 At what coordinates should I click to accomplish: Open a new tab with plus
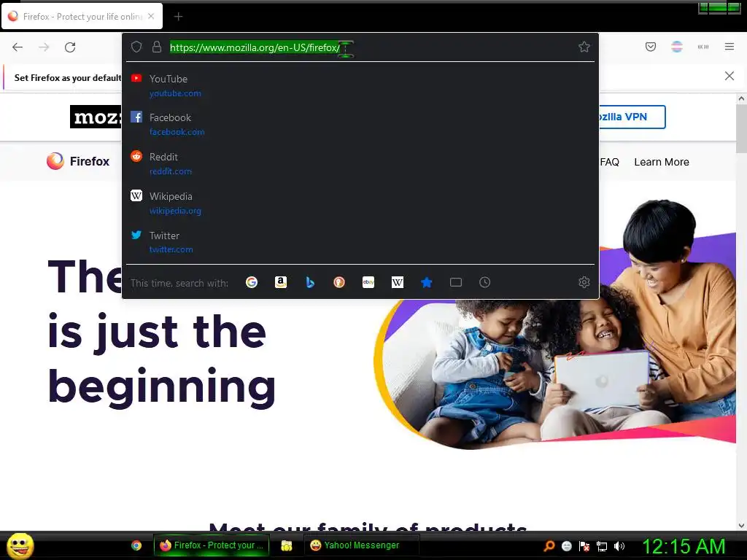click(x=178, y=17)
